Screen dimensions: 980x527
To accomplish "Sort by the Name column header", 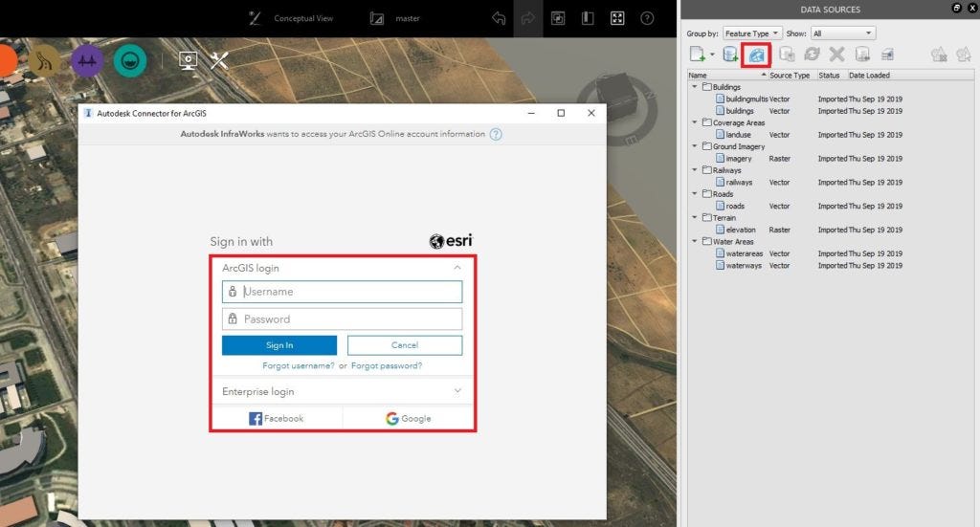I will click(727, 75).
